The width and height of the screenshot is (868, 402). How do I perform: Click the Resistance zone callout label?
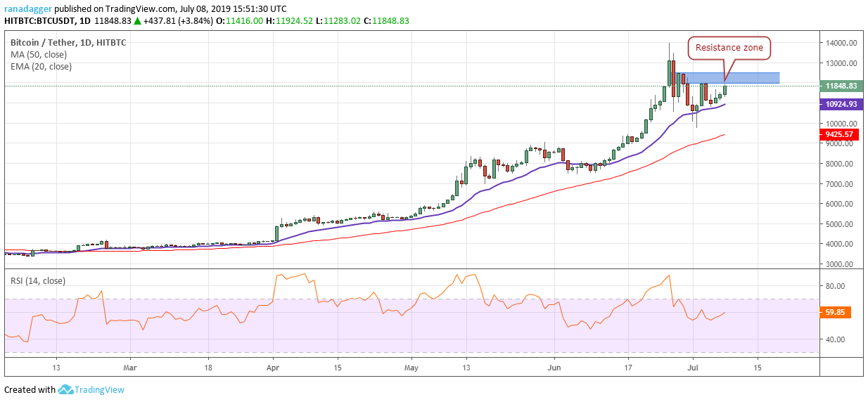729,48
